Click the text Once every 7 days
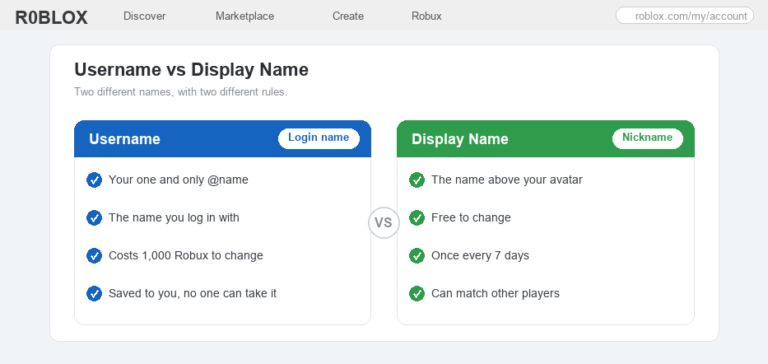Screen dimensions: 768x364 point(480,255)
